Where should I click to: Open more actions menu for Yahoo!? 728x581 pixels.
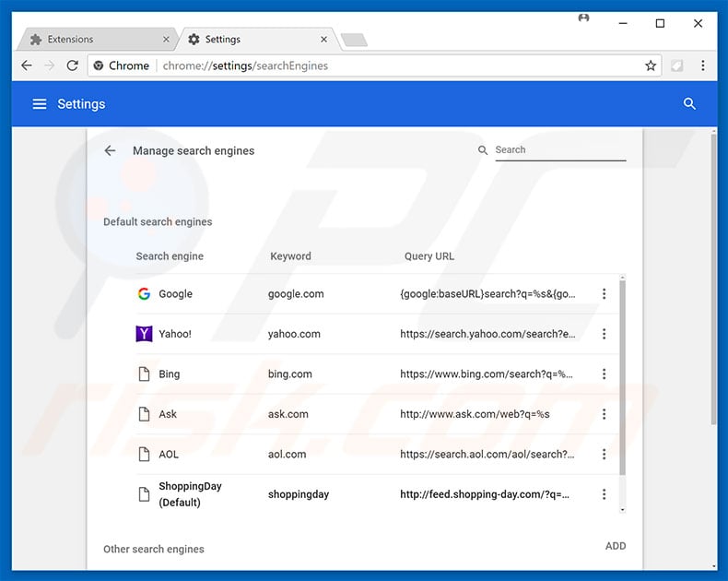tap(604, 334)
